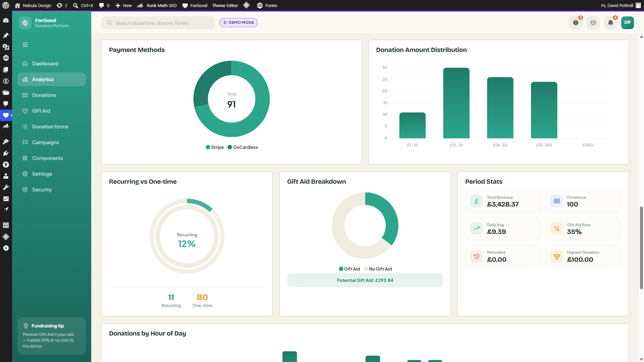View comments in the admin bar
644x362 pixels.
click(104, 5)
